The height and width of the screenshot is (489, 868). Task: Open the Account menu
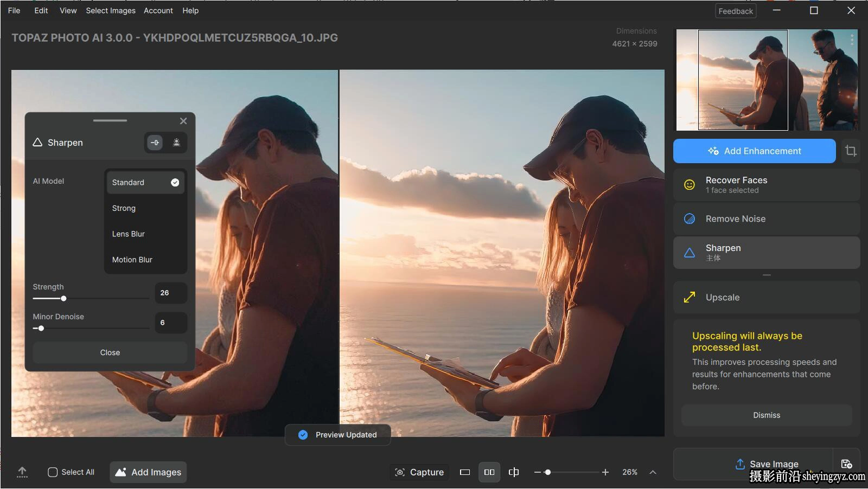tap(158, 10)
